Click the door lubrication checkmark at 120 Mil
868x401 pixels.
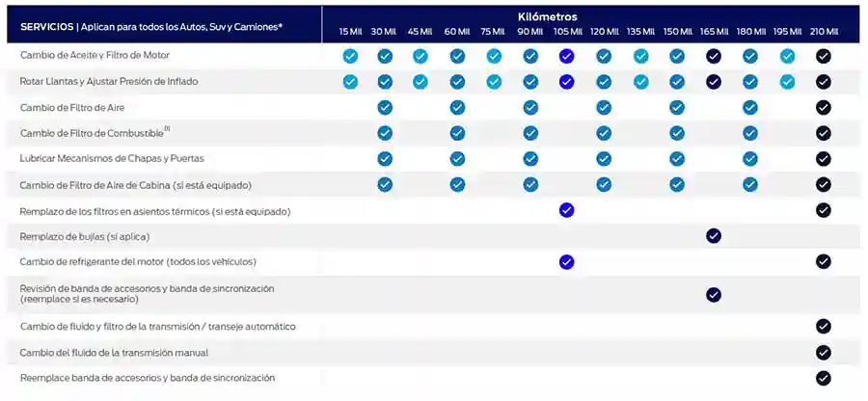[x=604, y=158]
